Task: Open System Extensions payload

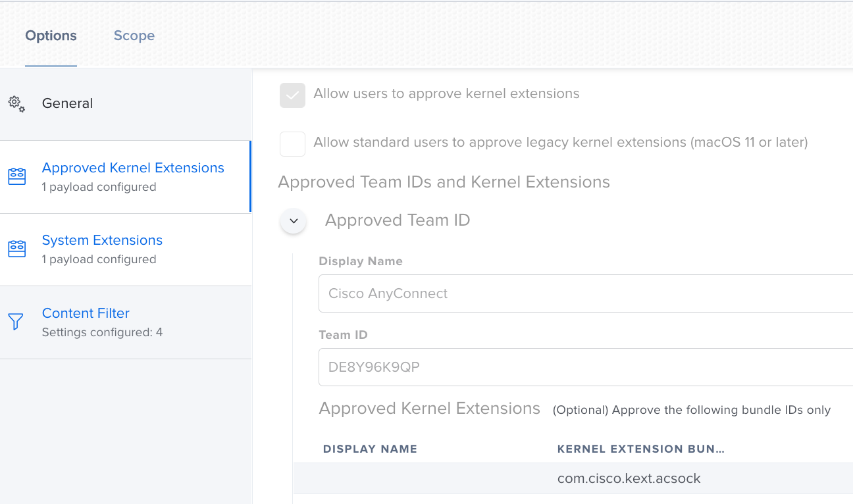Action: point(125,249)
